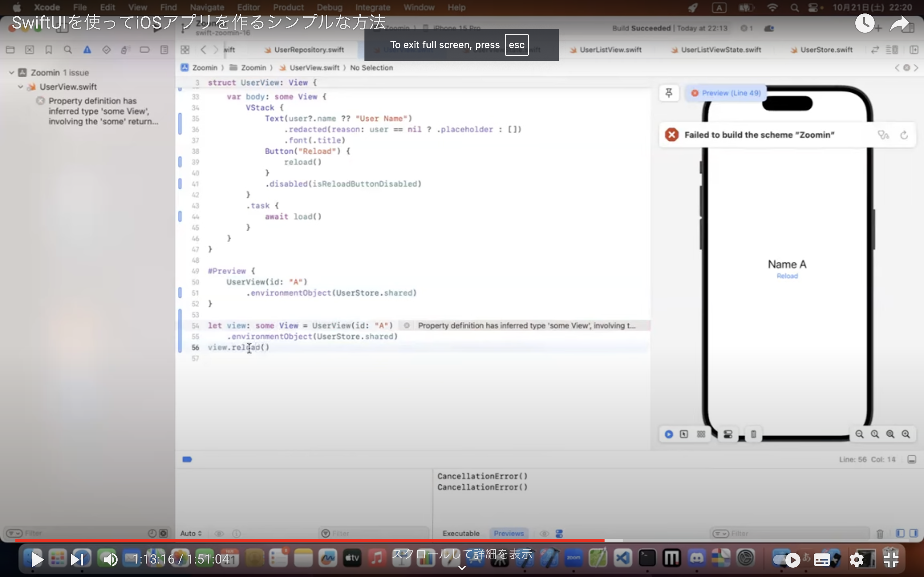Zoom out the preview canvas
The height and width of the screenshot is (577, 924).
click(x=859, y=434)
